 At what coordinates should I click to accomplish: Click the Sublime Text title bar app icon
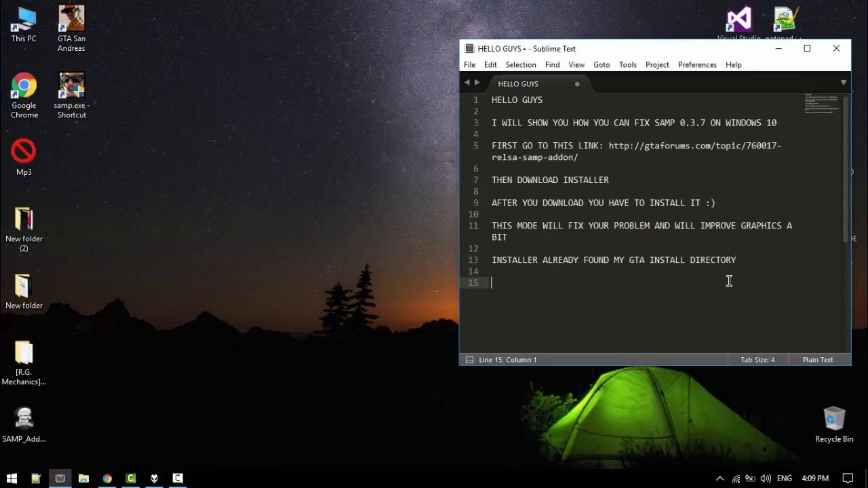click(x=469, y=49)
